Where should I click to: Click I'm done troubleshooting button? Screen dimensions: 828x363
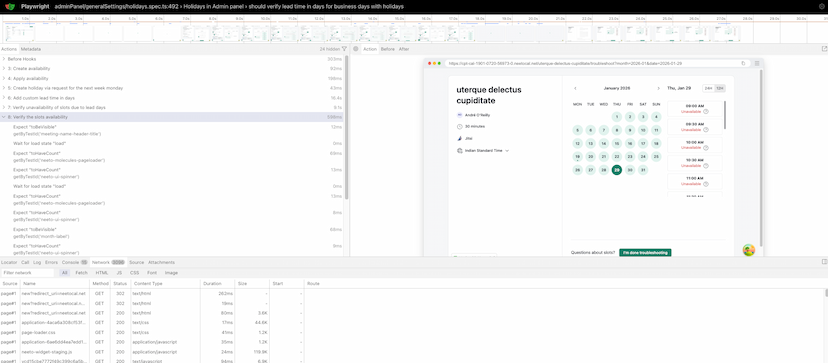pos(645,253)
